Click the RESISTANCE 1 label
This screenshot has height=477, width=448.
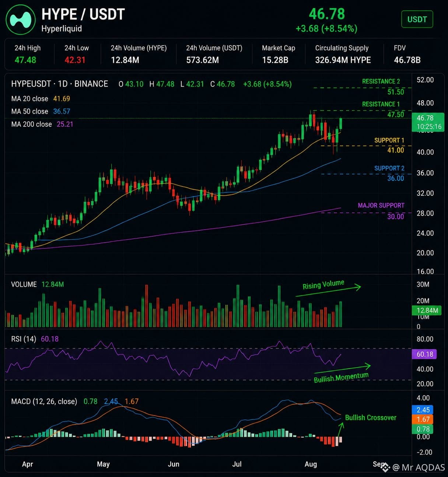coord(381,104)
